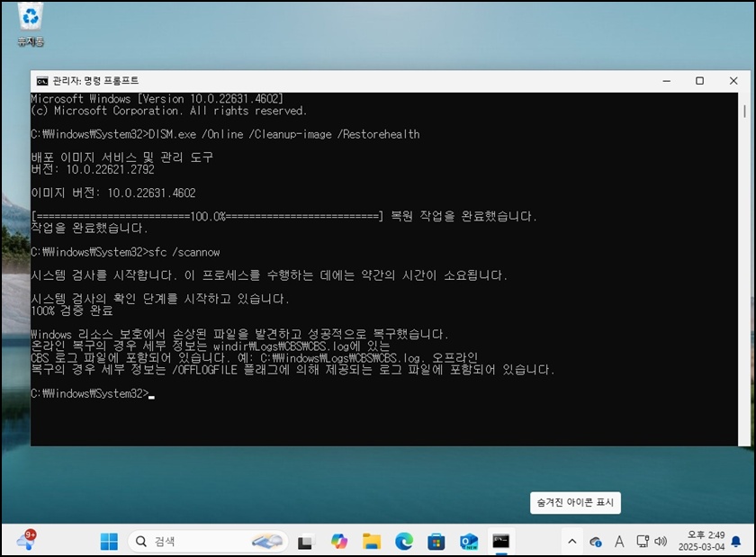
Task: Click the OneDrive cloud tray icon
Action: [x=596, y=542]
